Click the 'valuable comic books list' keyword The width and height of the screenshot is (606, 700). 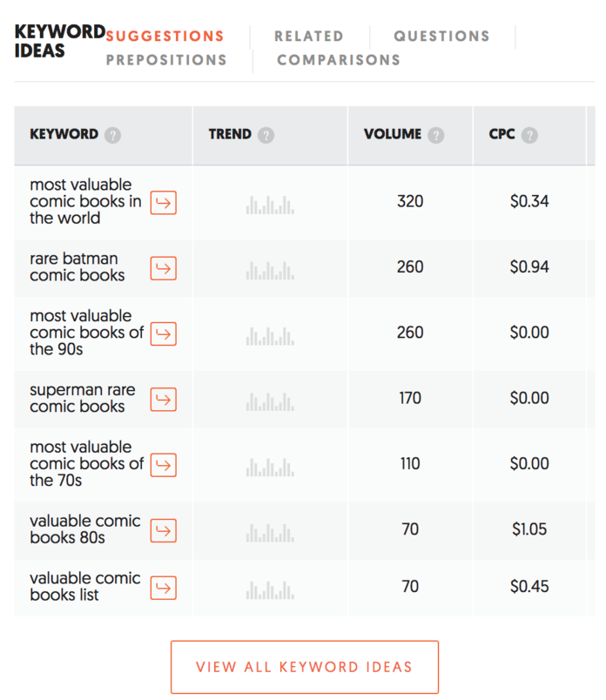[84, 587]
